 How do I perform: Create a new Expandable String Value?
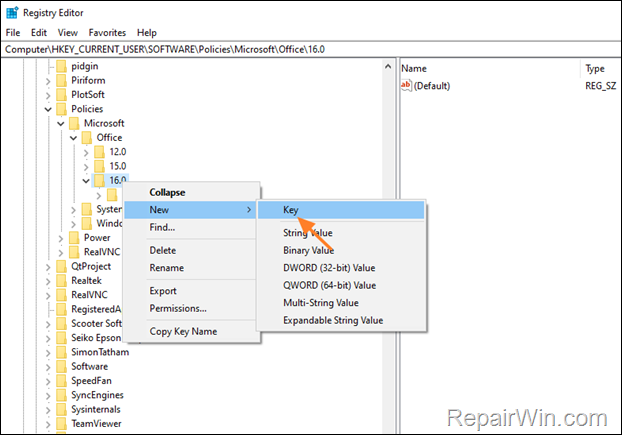(x=341, y=320)
